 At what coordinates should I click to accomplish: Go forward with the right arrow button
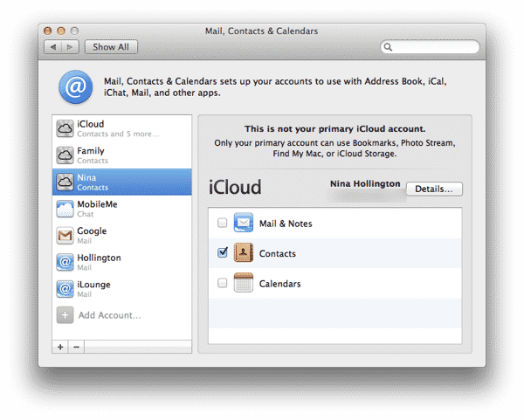tap(70, 47)
